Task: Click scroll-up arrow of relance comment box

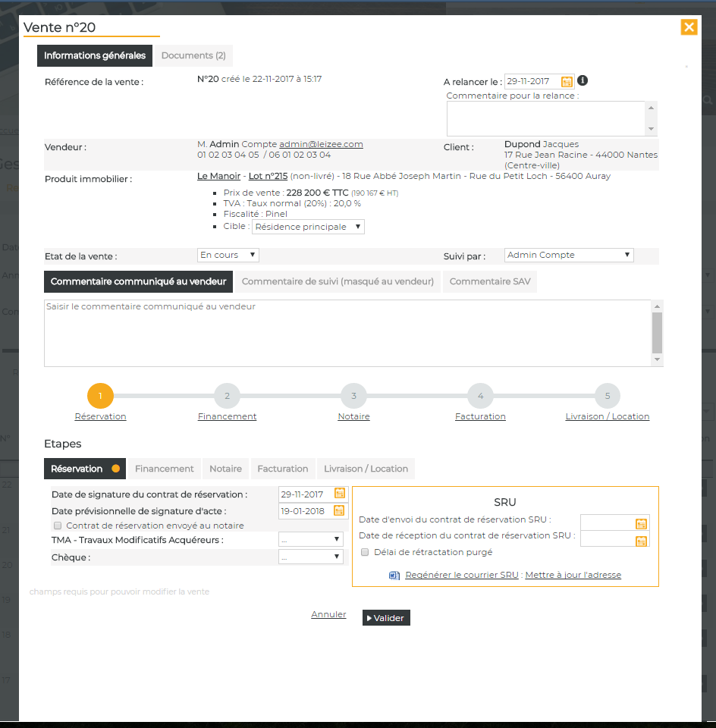Action: pos(651,108)
